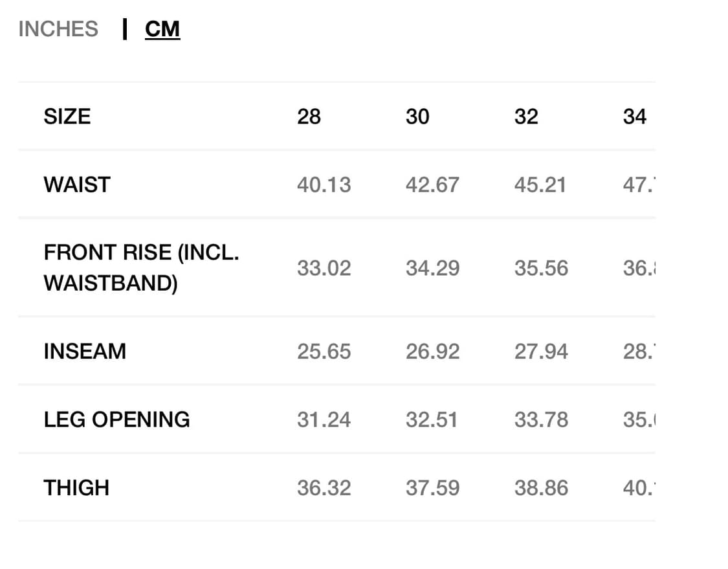Image resolution: width=728 pixels, height=569 pixels.
Task: Click the SIZE row label
Action: (x=67, y=116)
